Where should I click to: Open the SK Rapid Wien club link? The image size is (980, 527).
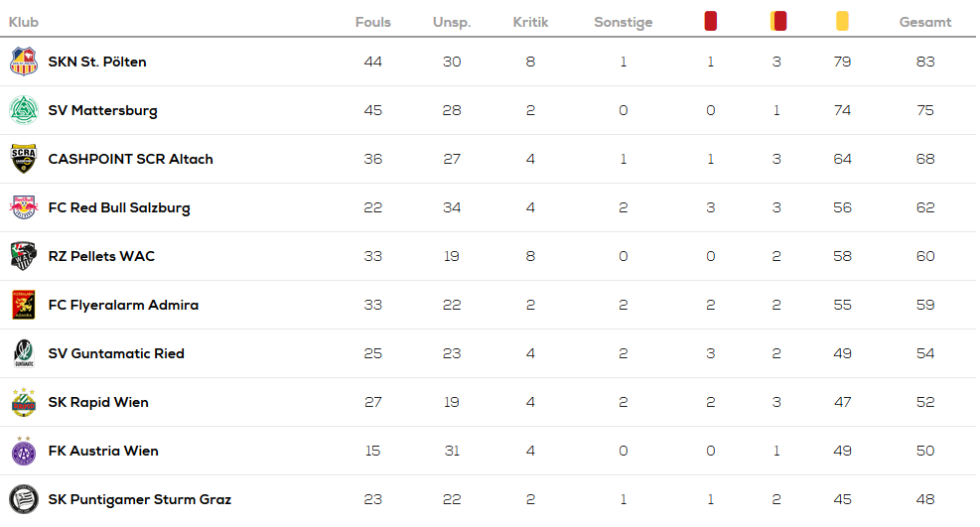(98, 402)
